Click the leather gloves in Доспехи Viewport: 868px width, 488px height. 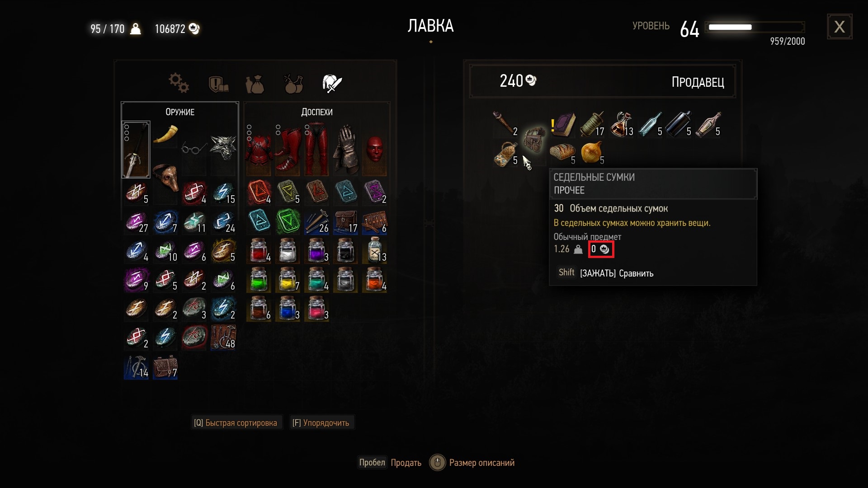point(346,149)
